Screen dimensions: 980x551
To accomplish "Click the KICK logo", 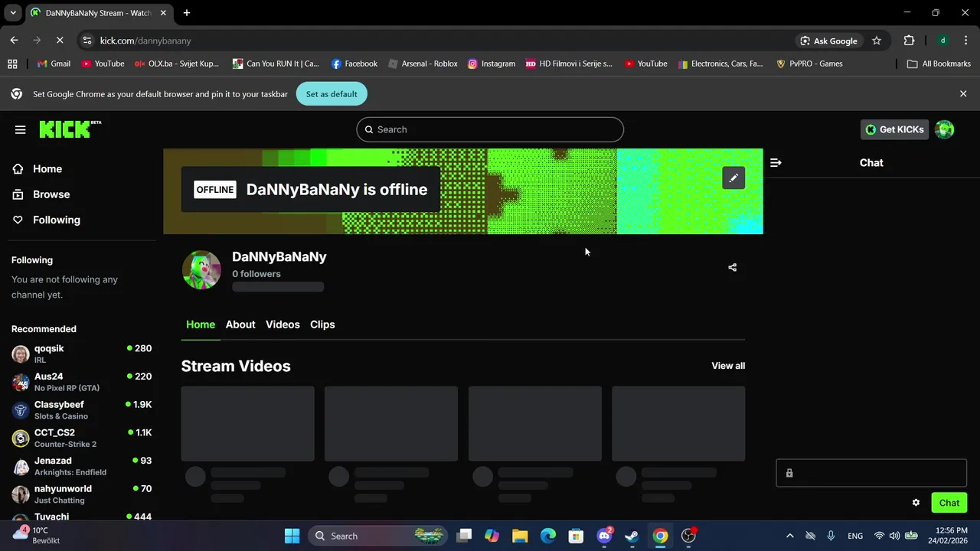I will [x=70, y=129].
